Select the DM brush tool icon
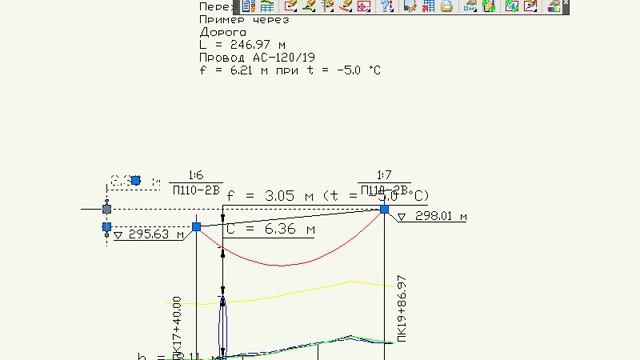640x360 pixels. point(470,6)
